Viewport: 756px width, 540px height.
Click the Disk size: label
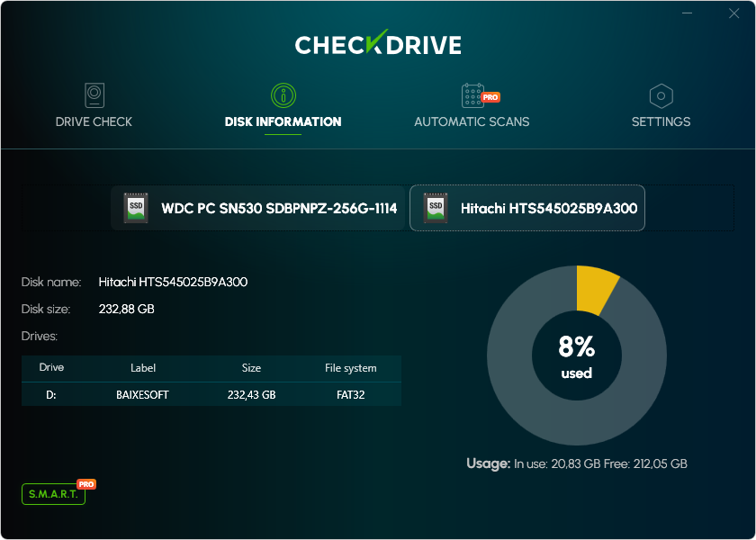[46, 309]
